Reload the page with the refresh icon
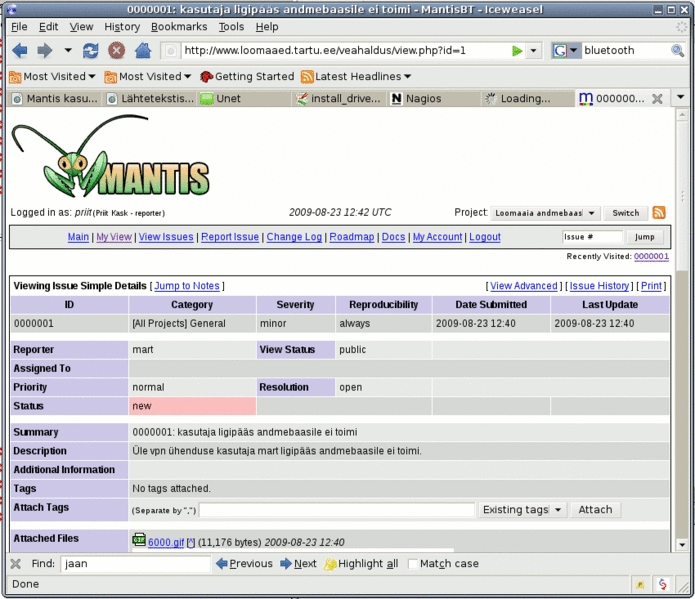 click(91, 50)
